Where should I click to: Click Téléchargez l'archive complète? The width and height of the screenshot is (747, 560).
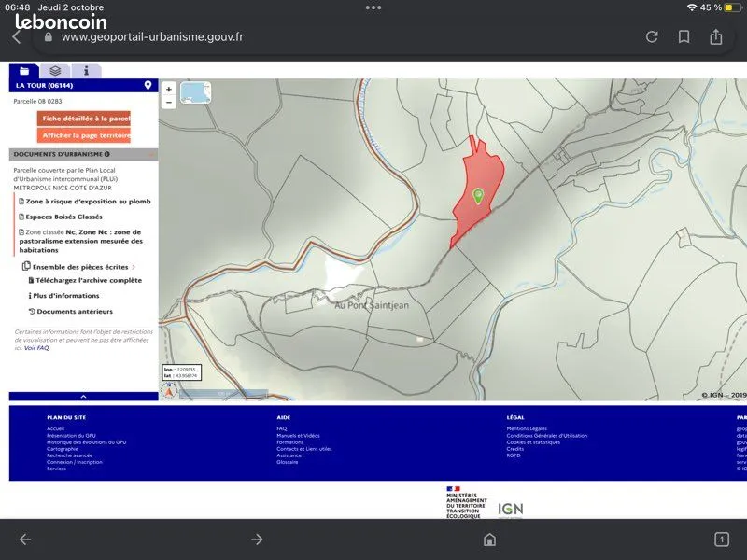tap(85, 281)
